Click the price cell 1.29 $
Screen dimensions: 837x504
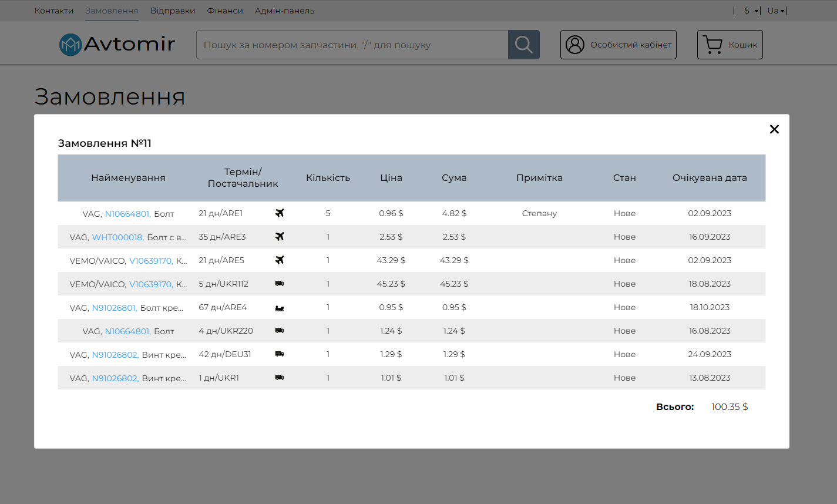[x=391, y=354]
